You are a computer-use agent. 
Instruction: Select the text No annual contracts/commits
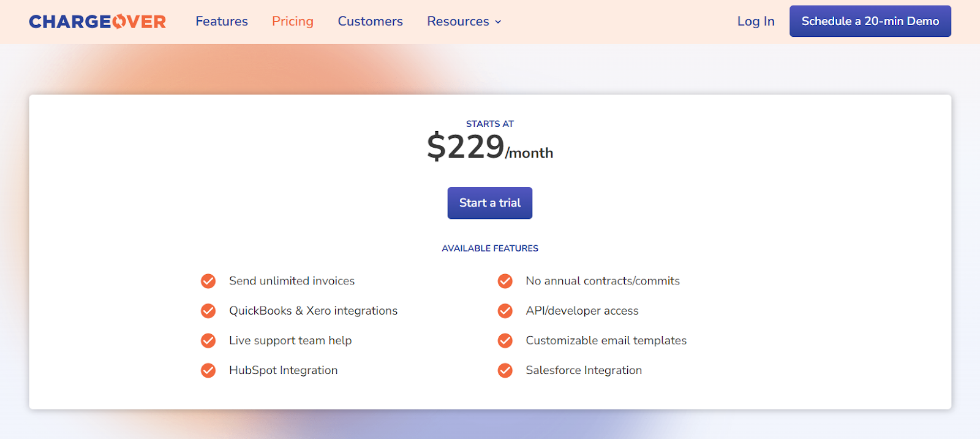pyautogui.click(x=603, y=281)
